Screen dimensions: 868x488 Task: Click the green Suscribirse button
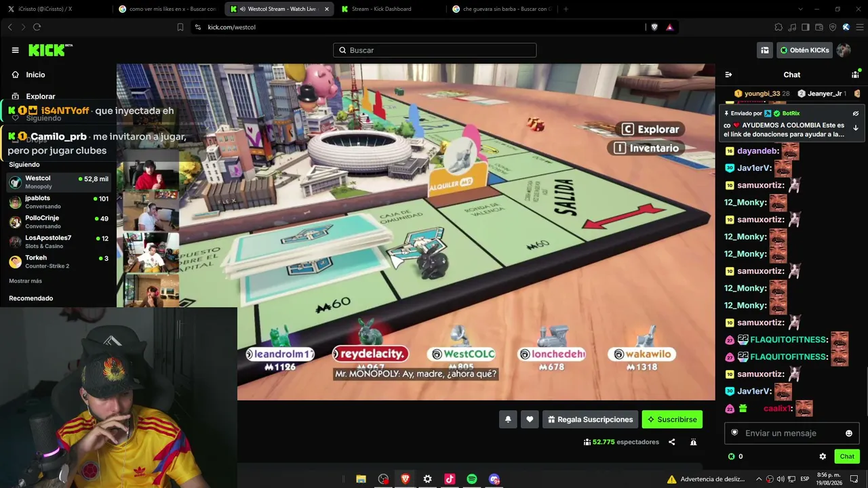point(672,420)
